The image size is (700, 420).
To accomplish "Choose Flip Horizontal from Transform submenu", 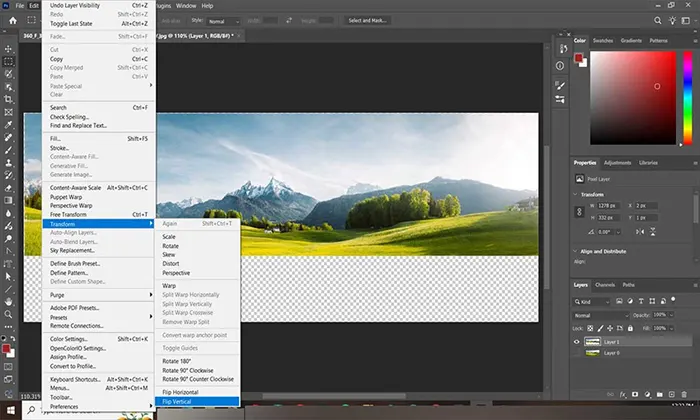I will pyautogui.click(x=197, y=392).
